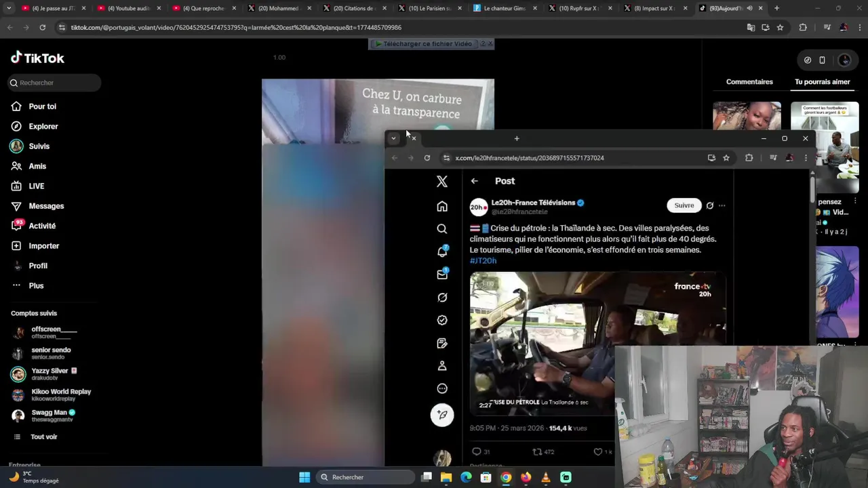Open Pour toi feed in TikTok sidebar
Image resolution: width=868 pixels, height=488 pixels.
coord(42,106)
